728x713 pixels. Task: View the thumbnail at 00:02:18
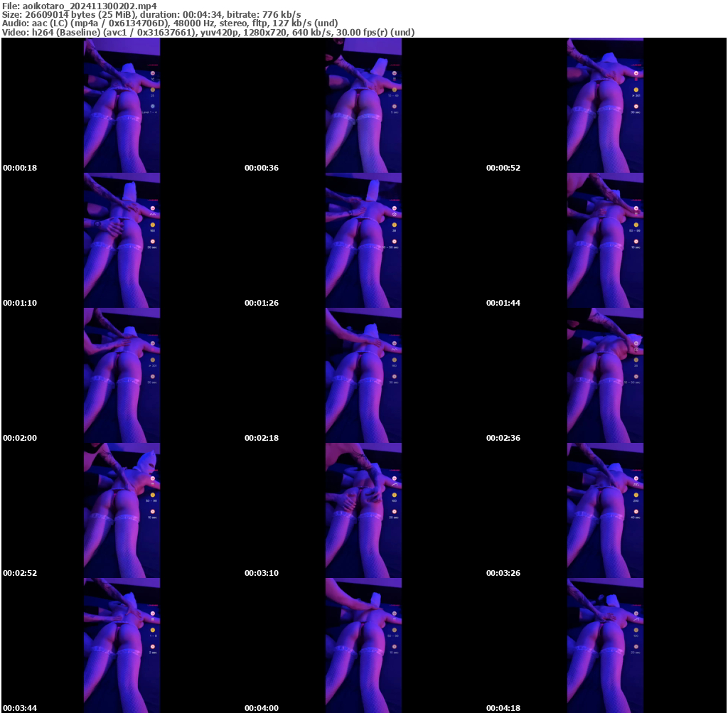363,375
